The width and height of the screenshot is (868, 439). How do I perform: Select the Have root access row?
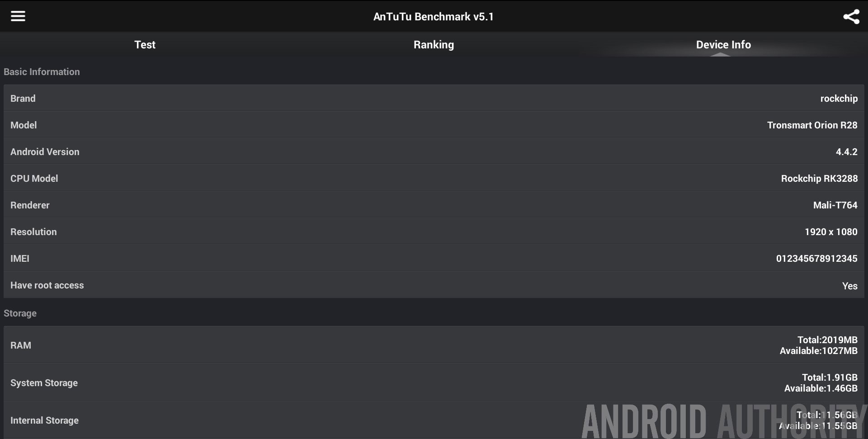[x=434, y=285]
